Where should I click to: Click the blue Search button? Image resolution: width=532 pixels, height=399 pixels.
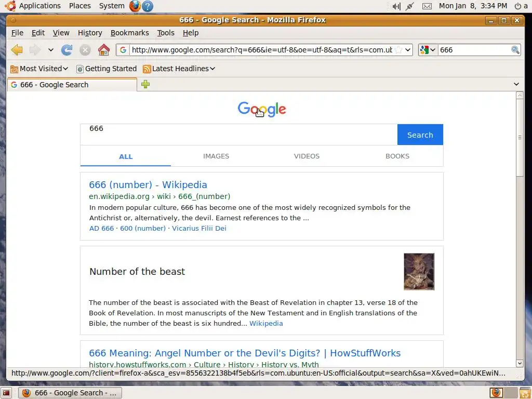point(420,135)
